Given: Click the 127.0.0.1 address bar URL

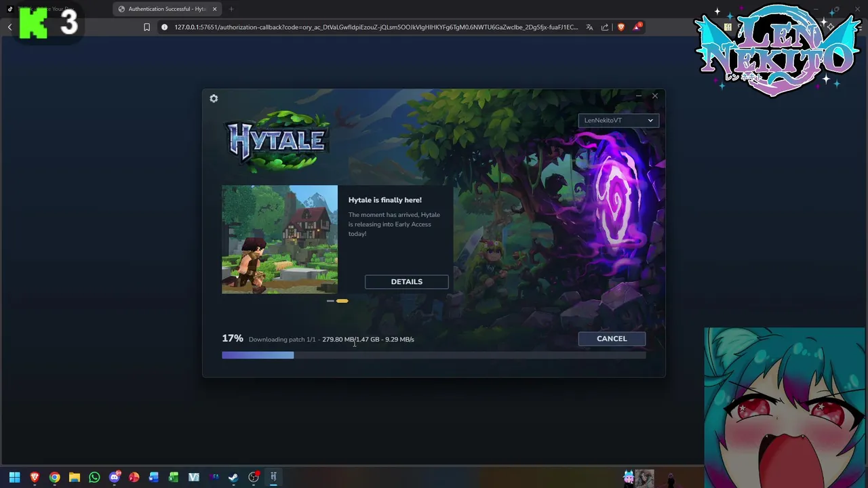Looking at the screenshot, I should click(376, 27).
